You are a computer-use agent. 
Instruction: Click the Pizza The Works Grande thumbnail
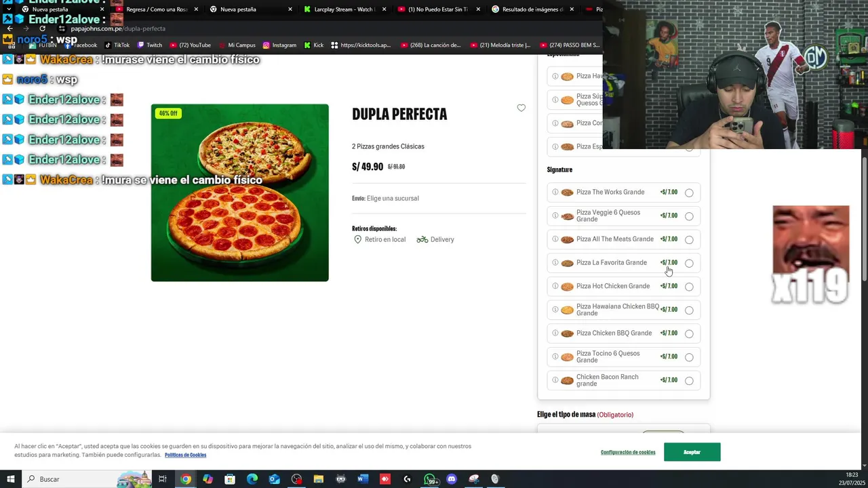pyautogui.click(x=567, y=192)
